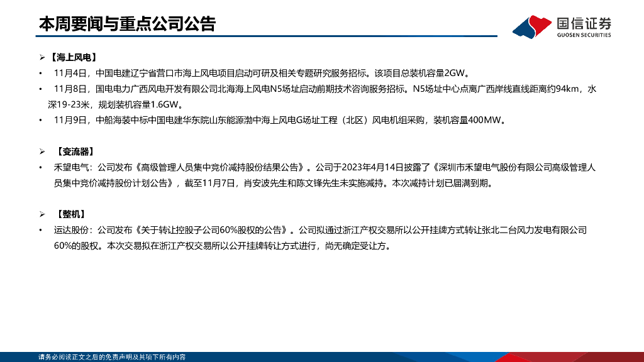Click the 11月9日 中船海装中标 bullet line
The height and width of the screenshot is (362, 644).
point(280,120)
